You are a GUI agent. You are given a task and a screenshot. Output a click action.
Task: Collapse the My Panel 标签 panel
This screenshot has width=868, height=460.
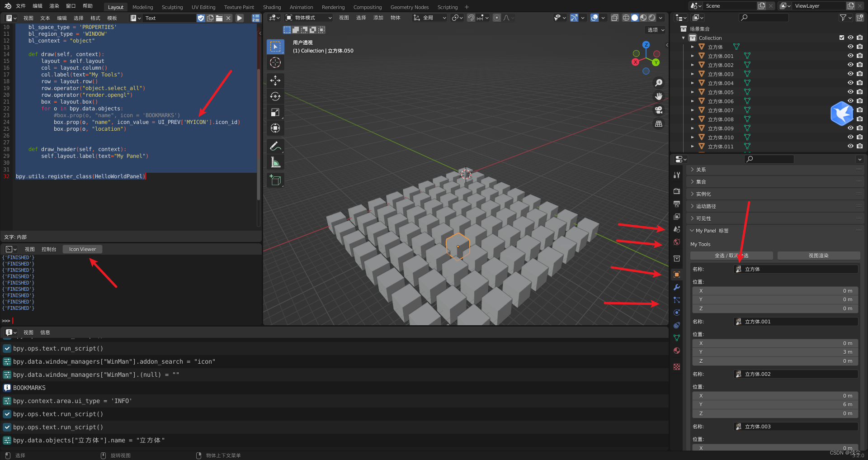point(775,231)
